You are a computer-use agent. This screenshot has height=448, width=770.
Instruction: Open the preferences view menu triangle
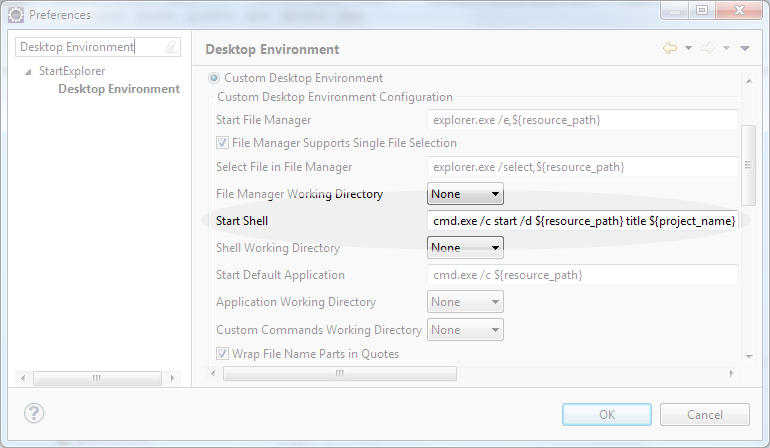(x=745, y=49)
